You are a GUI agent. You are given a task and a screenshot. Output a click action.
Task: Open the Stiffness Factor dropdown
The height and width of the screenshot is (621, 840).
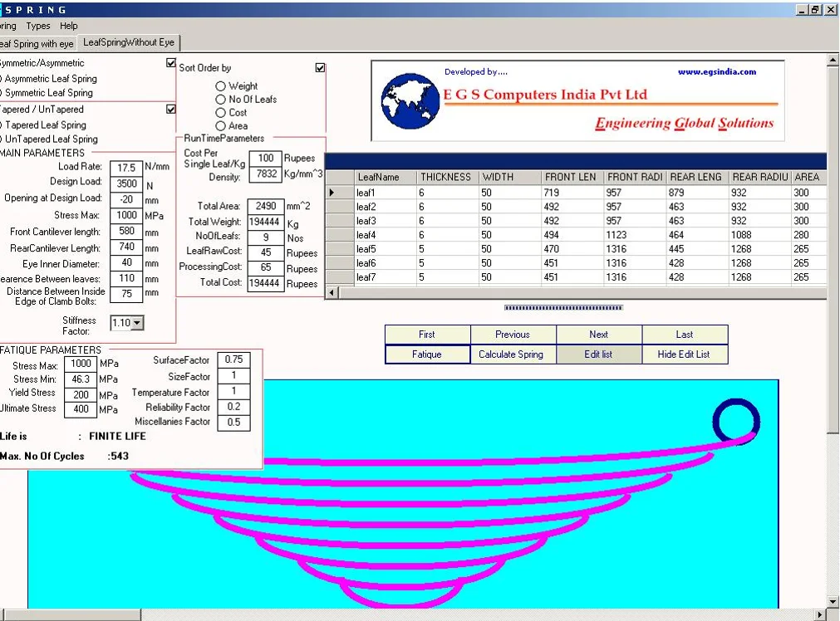135,323
